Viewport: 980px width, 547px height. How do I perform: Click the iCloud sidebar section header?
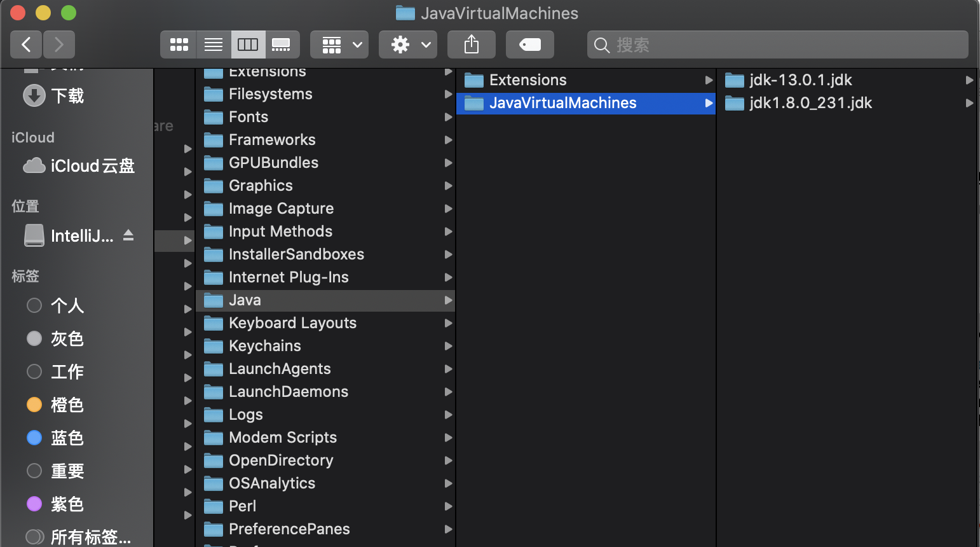33,137
